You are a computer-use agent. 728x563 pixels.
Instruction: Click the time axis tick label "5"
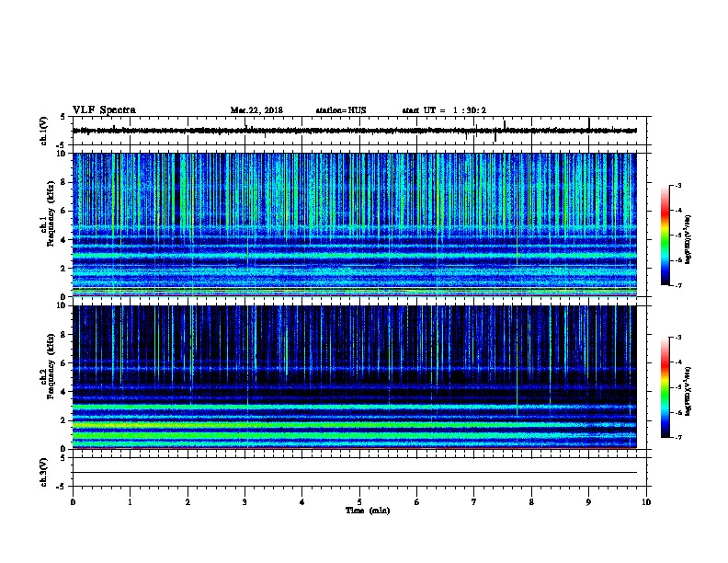point(359,502)
